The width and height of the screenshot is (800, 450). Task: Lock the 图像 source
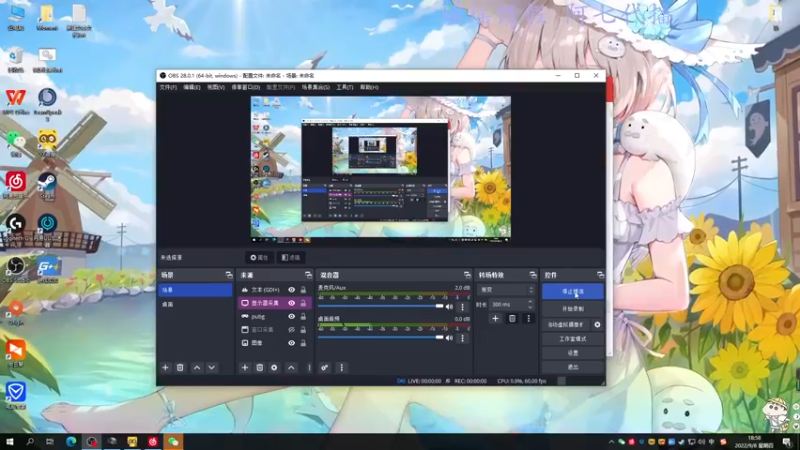(x=303, y=343)
